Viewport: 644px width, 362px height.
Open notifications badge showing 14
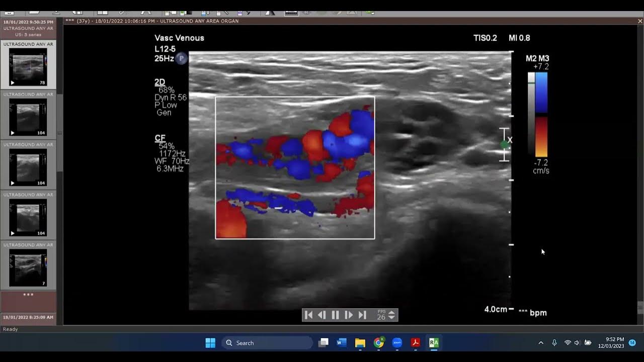632,342
